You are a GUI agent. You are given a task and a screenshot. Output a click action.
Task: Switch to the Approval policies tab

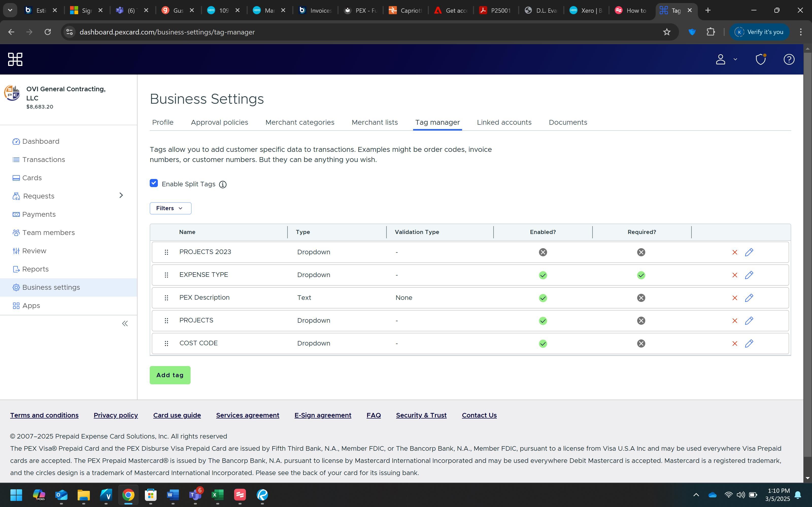pyautogui.click(x=219, y=122)
